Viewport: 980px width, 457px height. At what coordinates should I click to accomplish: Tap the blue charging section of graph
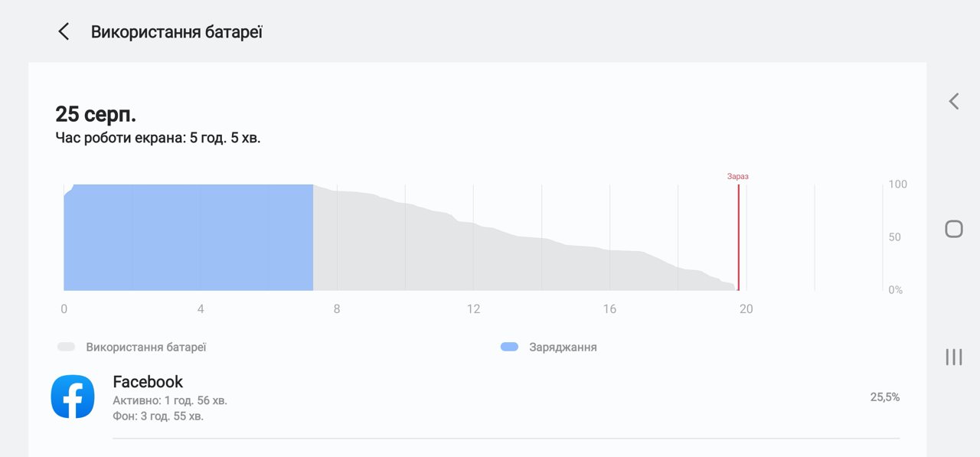click(188, 237)
